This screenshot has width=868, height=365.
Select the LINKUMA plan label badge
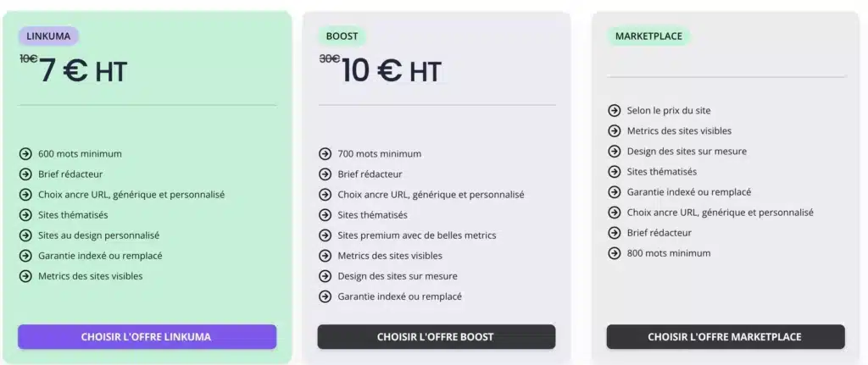tap(48, 36)
